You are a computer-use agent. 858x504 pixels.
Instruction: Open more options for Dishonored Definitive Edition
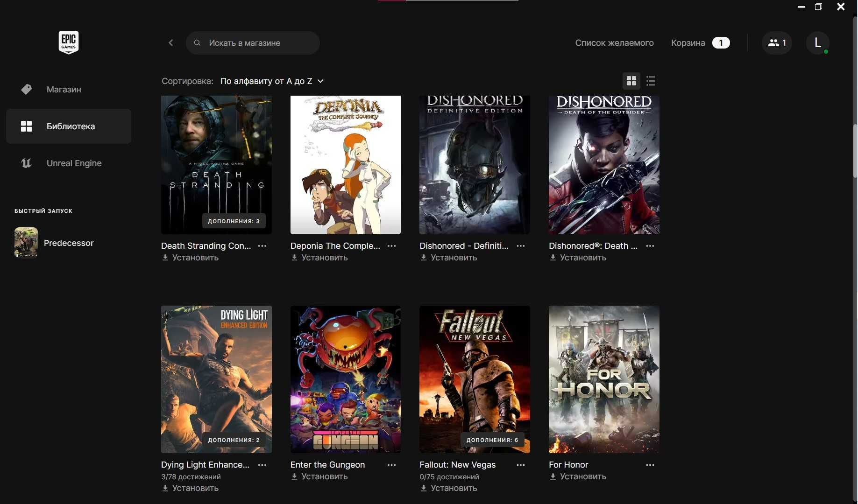click(521, 246)
